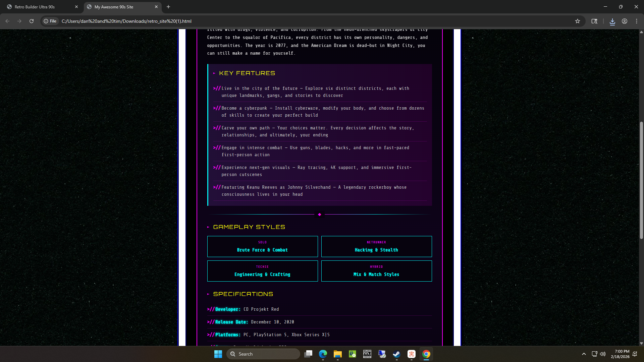The height and width of the screenshot is (362, 644).
Task: Open a new browser tab
Action: pos(168,7)
